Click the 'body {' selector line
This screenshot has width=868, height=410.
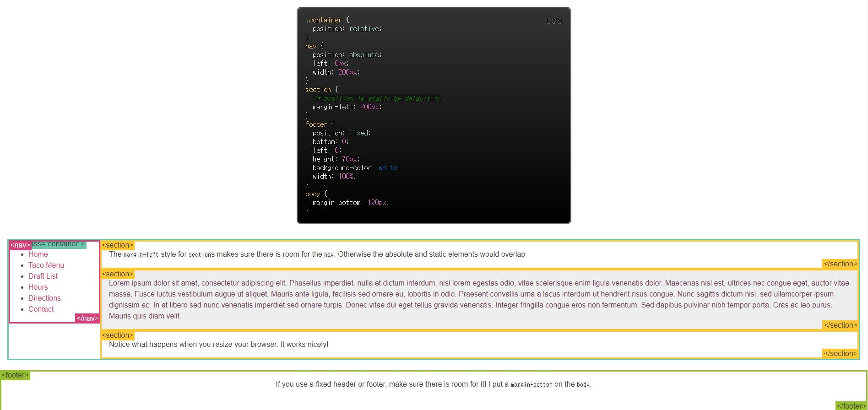click(x=316, y=194)
